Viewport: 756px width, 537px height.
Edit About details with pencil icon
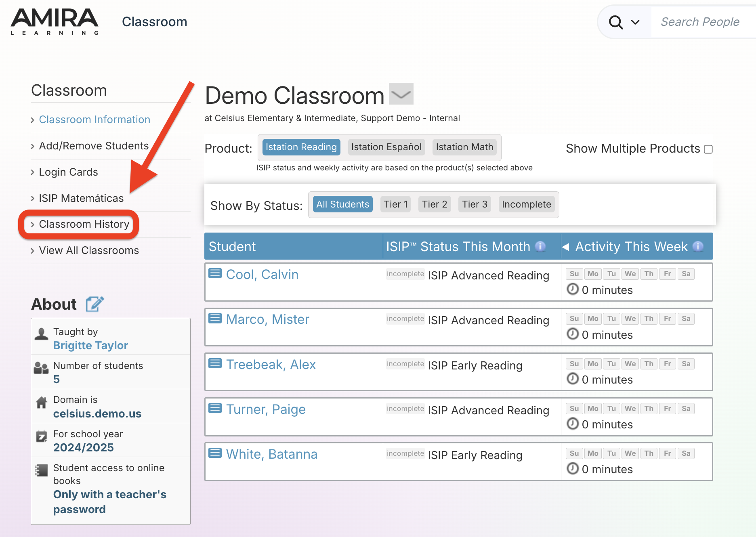(x=94, y=304)
